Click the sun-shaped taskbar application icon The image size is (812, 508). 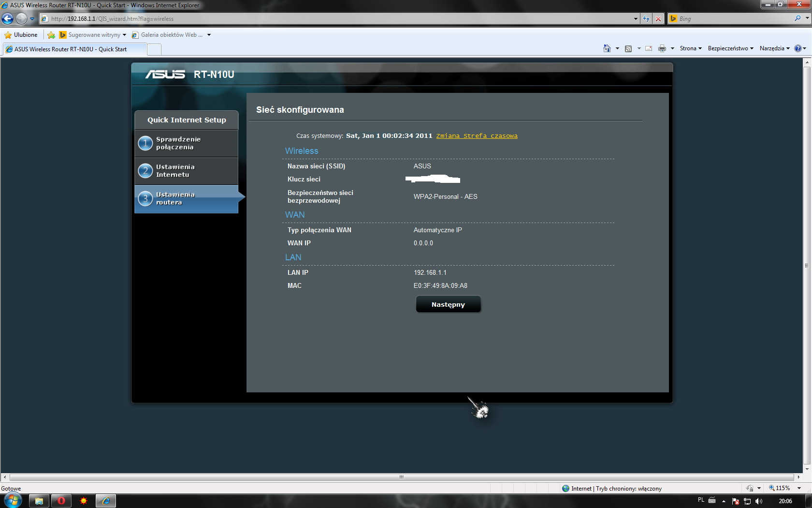pyautogui.click(x=84, y=501)
